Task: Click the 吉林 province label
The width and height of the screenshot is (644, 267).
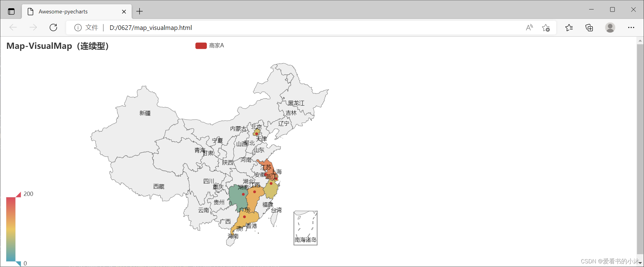Action: [291, 113]
